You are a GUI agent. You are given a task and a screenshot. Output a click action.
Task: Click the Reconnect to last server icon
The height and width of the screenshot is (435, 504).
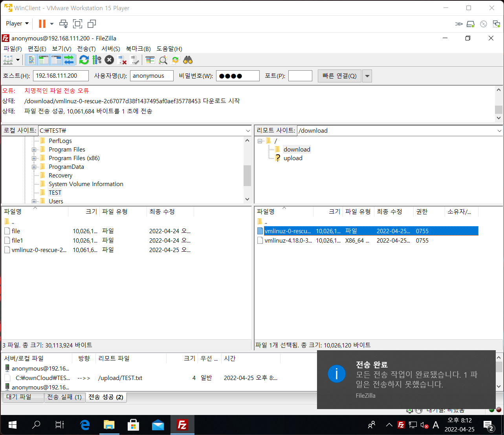click(135, 60)
